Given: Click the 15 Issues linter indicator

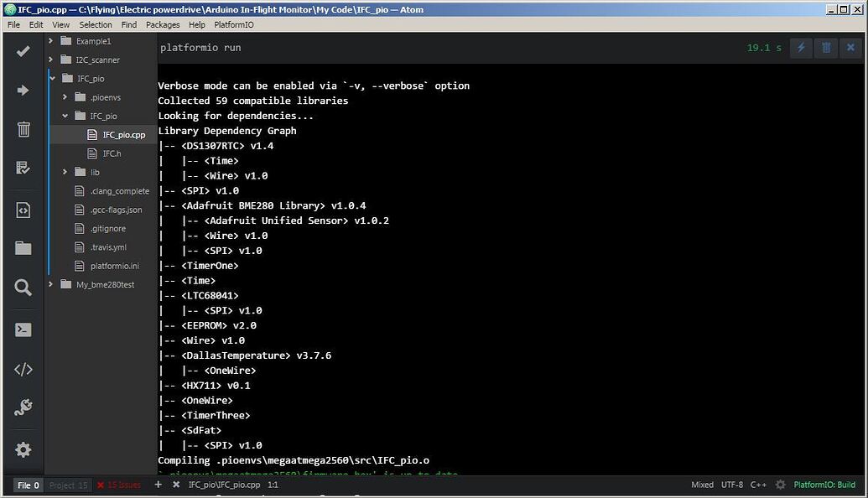Looking at the screenshot, I should click(118, 485).
